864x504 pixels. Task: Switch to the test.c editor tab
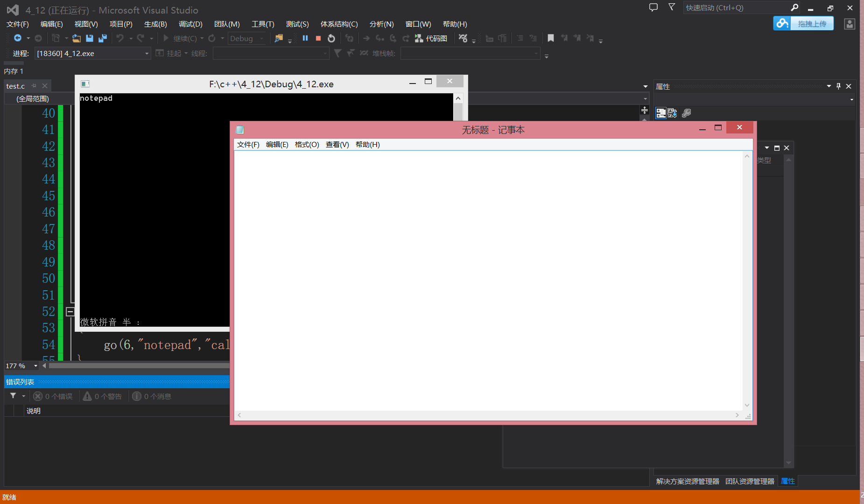click(15, 86)
